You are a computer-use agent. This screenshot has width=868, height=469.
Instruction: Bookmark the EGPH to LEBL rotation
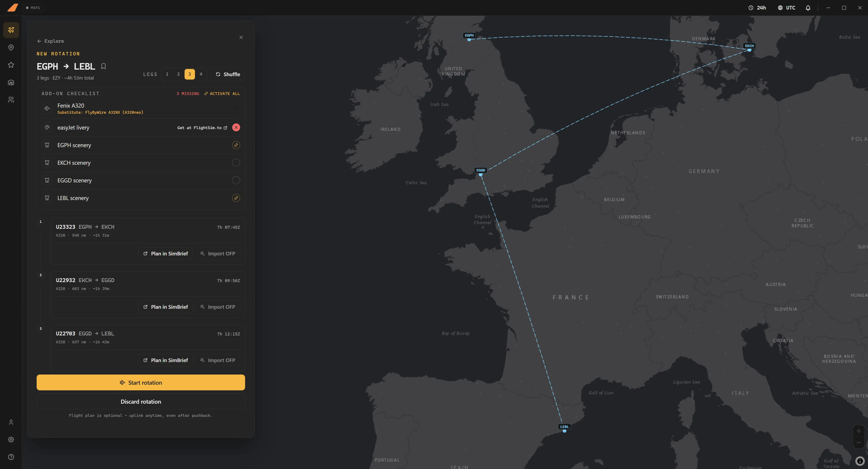[104, 66]
